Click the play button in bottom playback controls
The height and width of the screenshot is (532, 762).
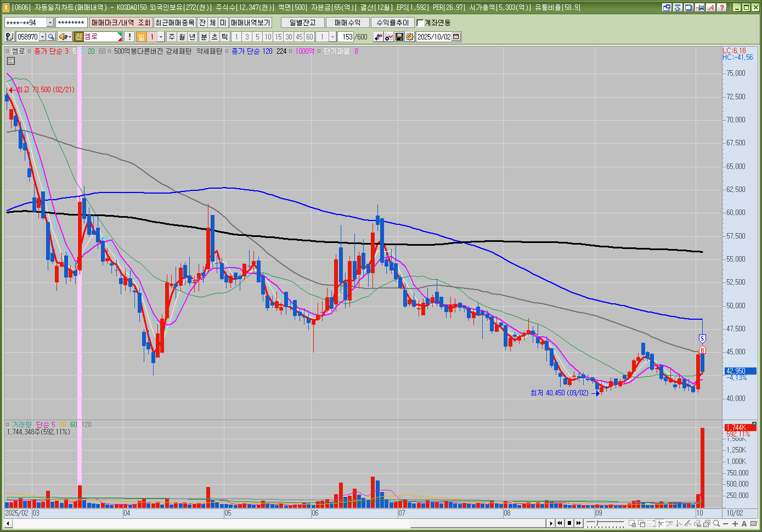coord(551,523)
